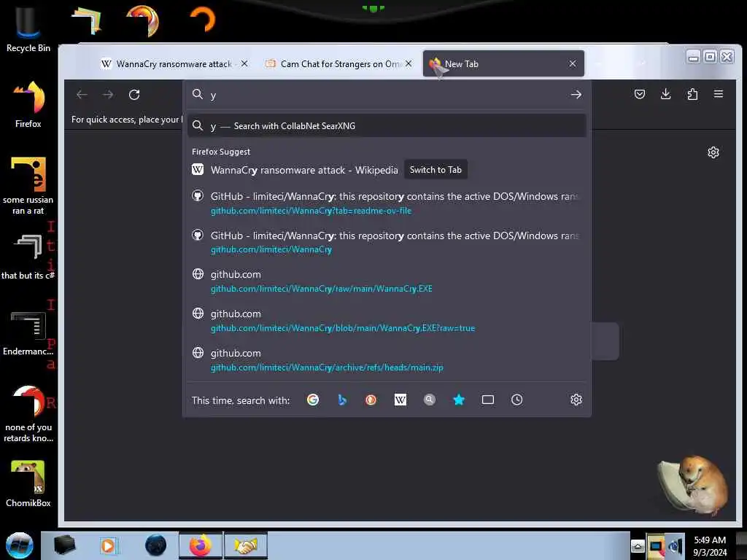Open github.com/limiteci/WannaCry?tab=readme-ov-file suggestion
Image resolution: width=747 pixels, height=560 pixels.
(x=387, y=203)
